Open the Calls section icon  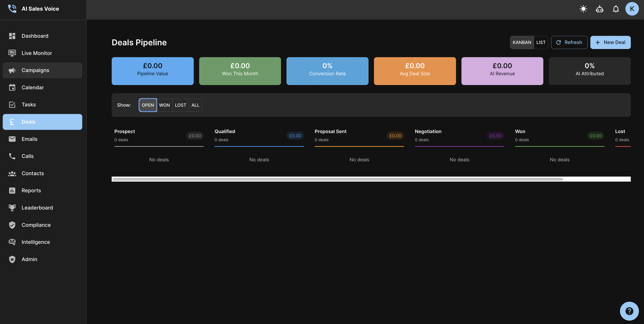click(12, 156)
